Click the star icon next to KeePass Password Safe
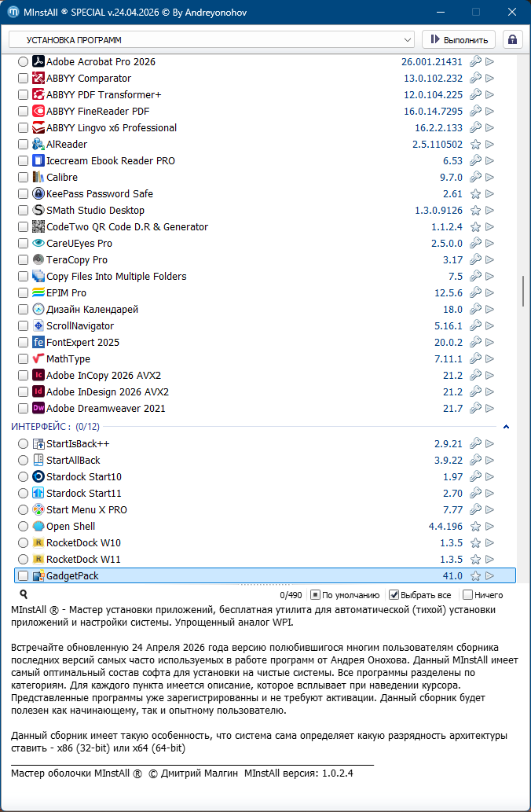Screen dimensions: 531x812 [x=475, y=194]
